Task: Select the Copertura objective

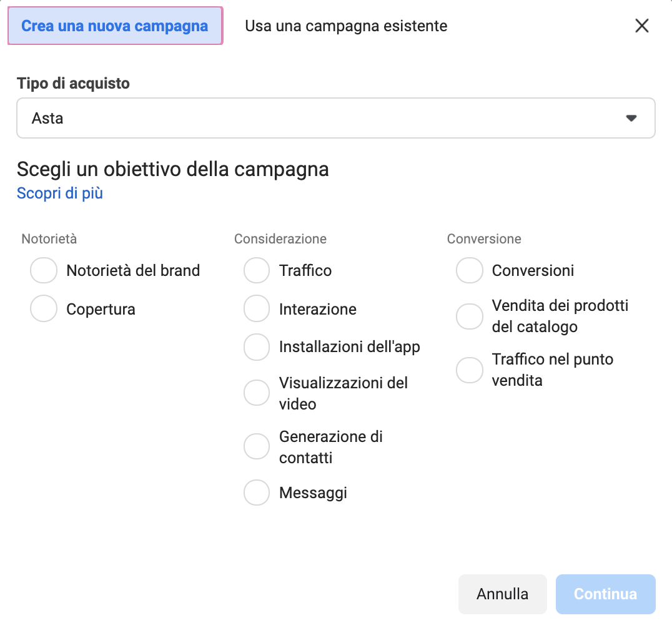Action: coord(44,309)
